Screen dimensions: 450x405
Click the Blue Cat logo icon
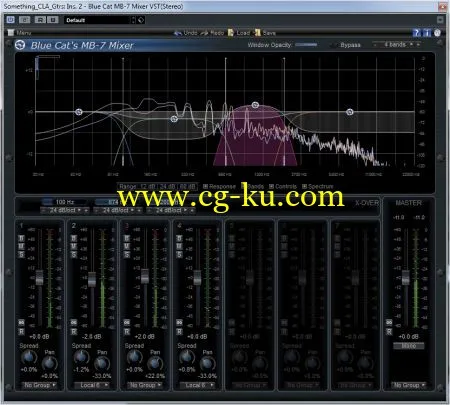(x=20, y=45)
